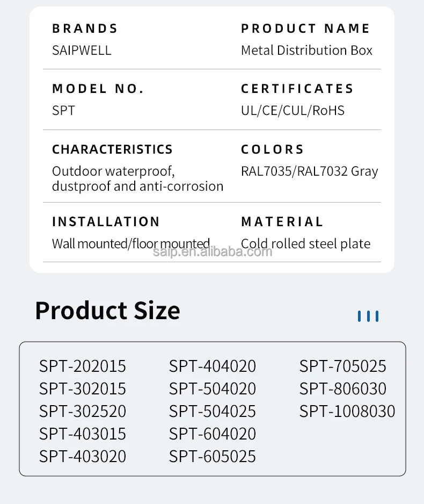The image size is (424, 504).
Task: Click the SAIPWELL brand name
Action: point(82,51)
